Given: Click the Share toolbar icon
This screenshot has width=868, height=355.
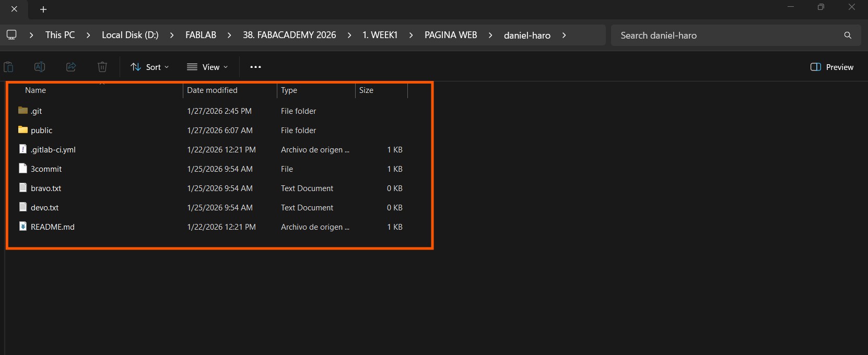Looking at the screenshot, I should (x=71, y=67).
